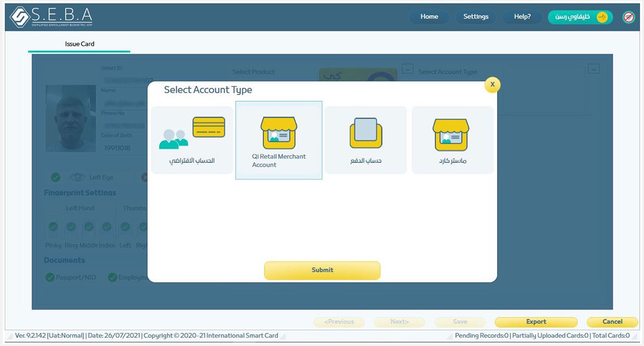
Task: Click the Pending Records:0 status
Action: 481,336
